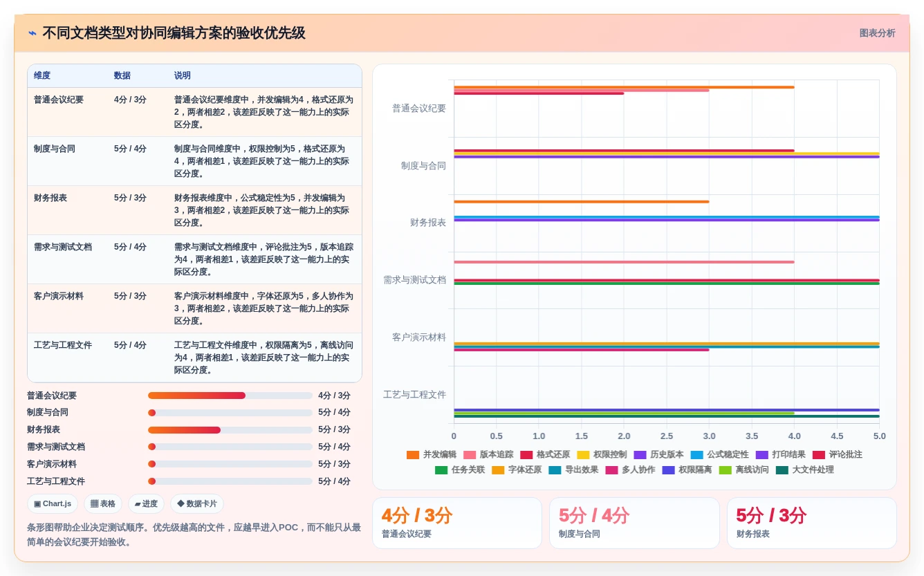Toggle the 格式还原 legend entry
The width and height of the screenshot is (924, 576).
(545, 455)
